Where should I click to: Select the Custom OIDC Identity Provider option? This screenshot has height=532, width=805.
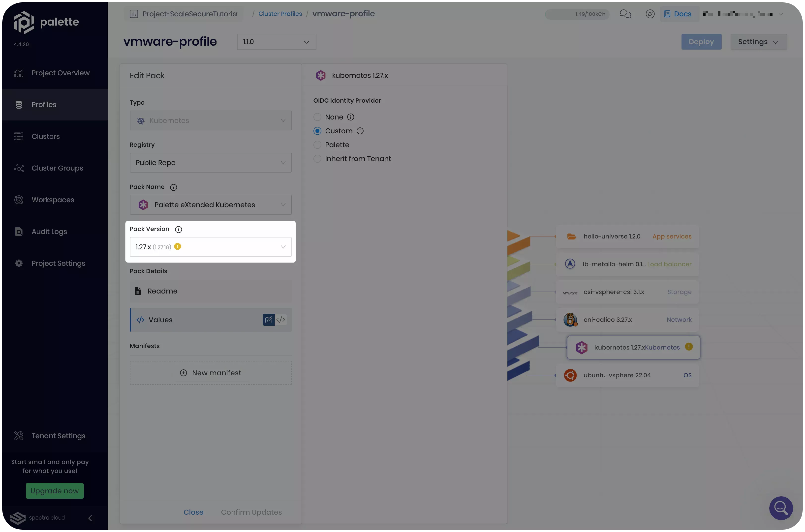(317, 131)
